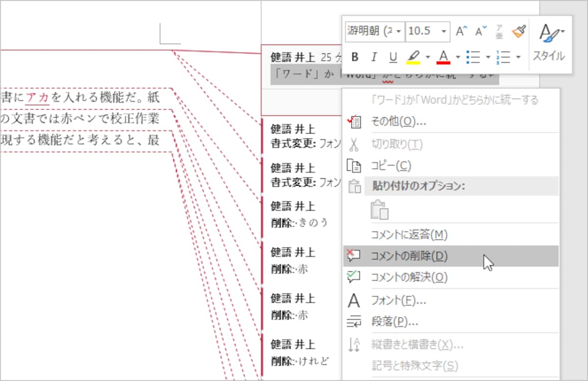Click the paste option clipboard icon
The height and width of the screenshot is (381, 588).
[380, 209]
